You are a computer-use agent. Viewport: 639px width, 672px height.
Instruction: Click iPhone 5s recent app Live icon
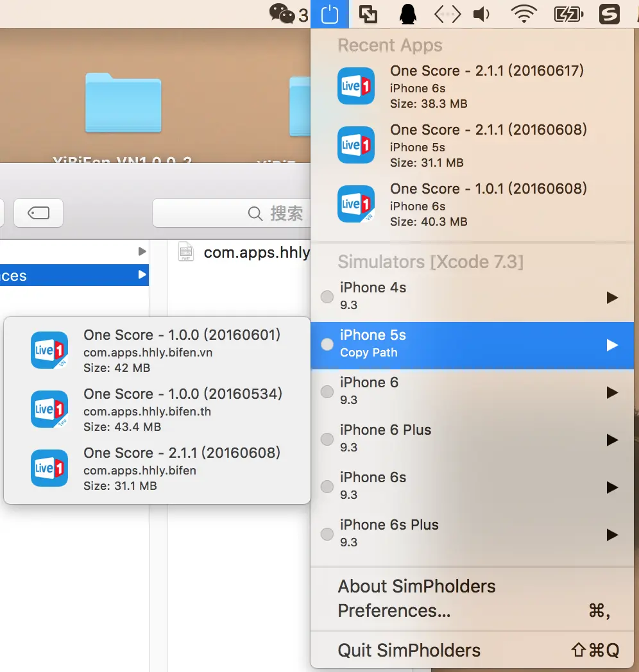pyautogui.click(x=356, y=145)
